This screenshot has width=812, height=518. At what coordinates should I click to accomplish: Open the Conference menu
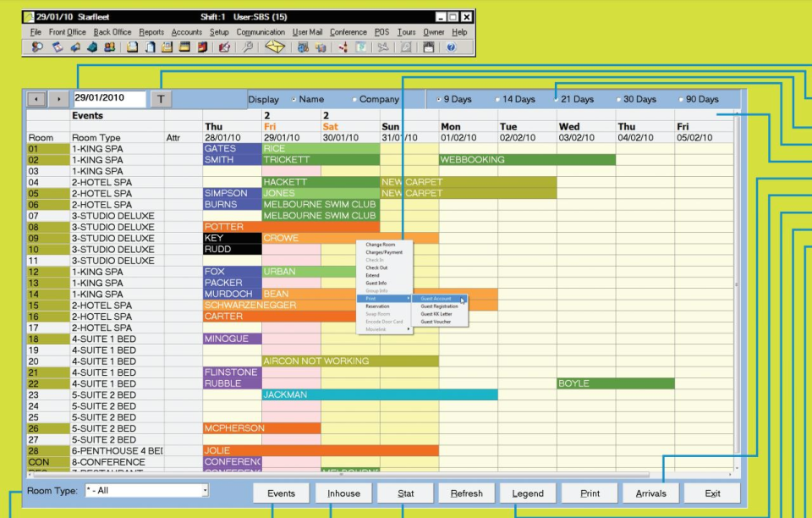click(348, 32)
